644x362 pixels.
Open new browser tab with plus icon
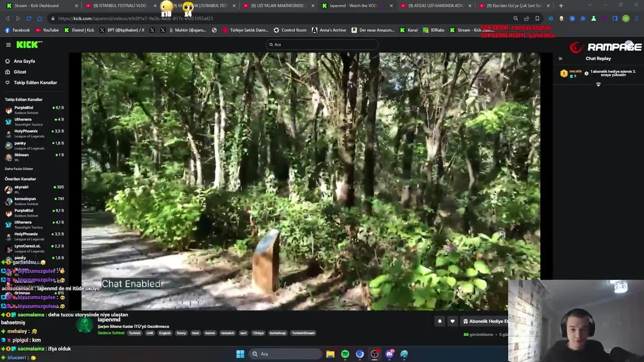[x=561, y=6]
